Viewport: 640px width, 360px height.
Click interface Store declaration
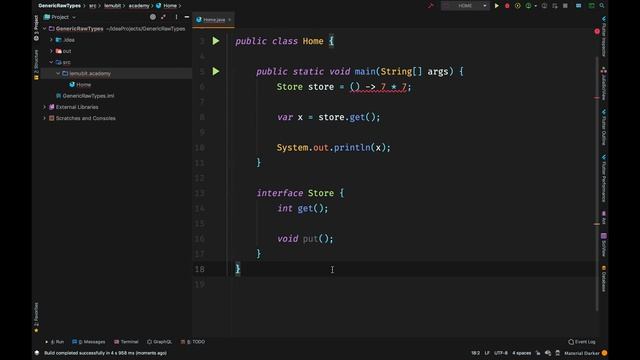(x=300, y=193)
